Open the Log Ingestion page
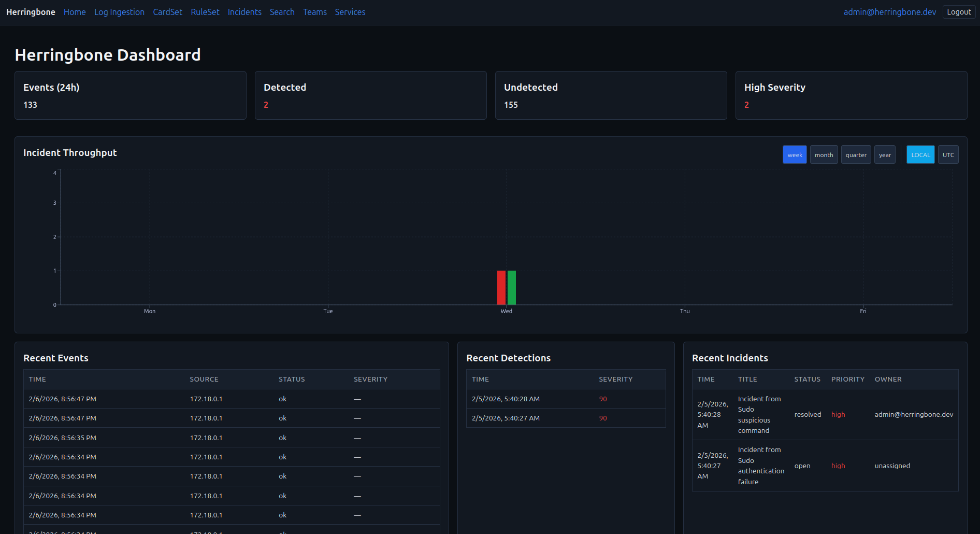 coord(119,12)
